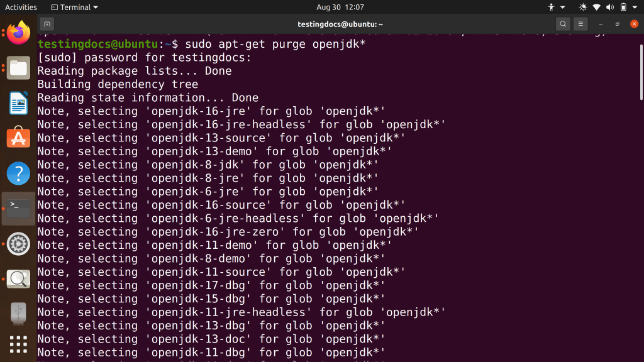Open the Help app from the dock
The image size is (644, 362).
tap(18, 173)
